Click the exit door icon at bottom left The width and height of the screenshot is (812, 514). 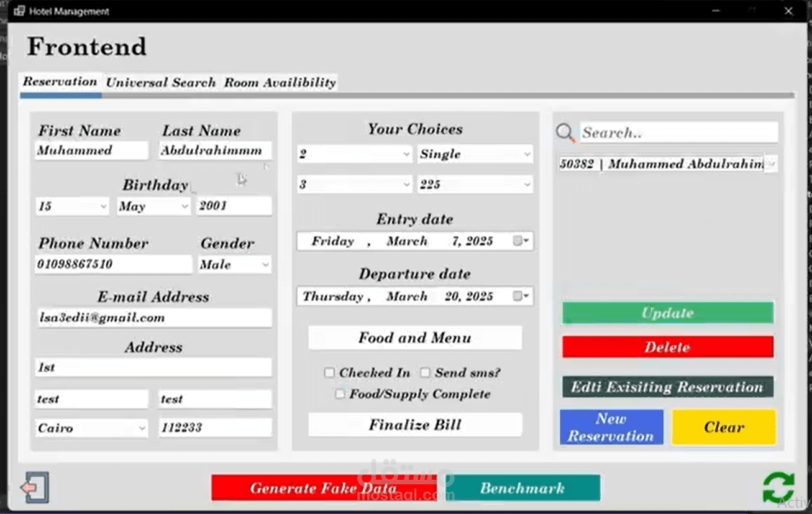34,487
